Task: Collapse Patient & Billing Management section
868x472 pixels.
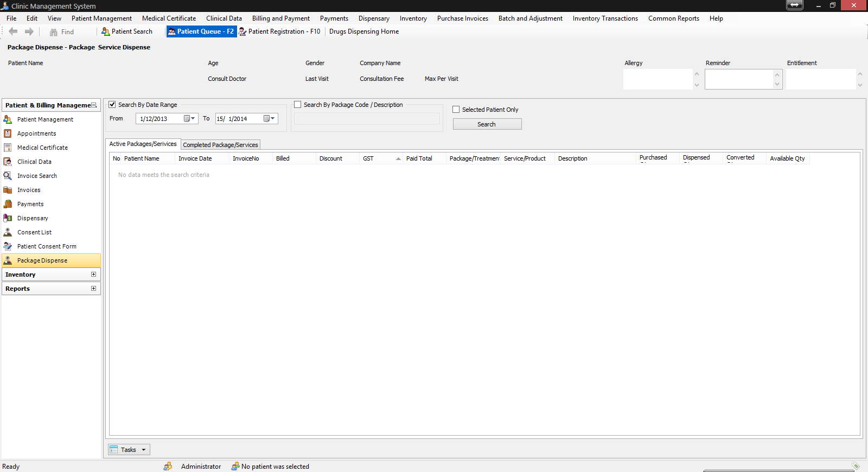Action: 94,105
